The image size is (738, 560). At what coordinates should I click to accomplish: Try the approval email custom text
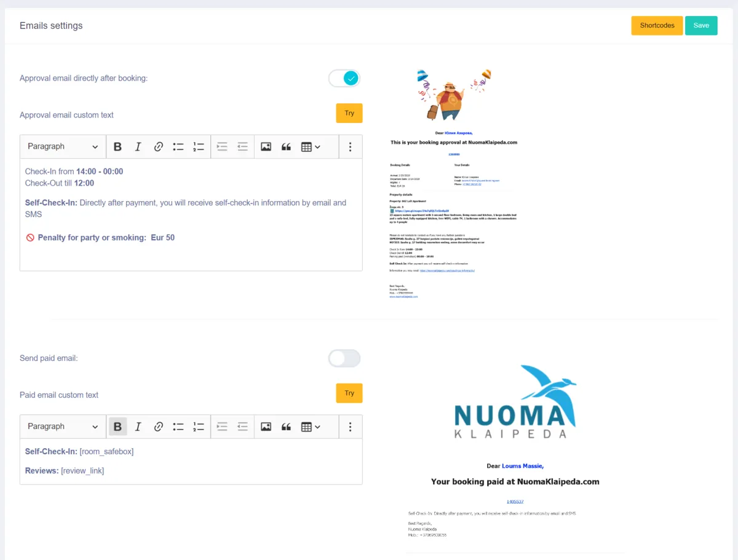point(349,113)
